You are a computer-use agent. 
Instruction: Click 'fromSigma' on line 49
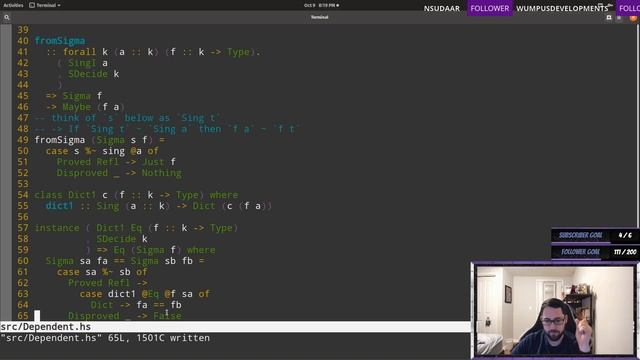point(60,140)
